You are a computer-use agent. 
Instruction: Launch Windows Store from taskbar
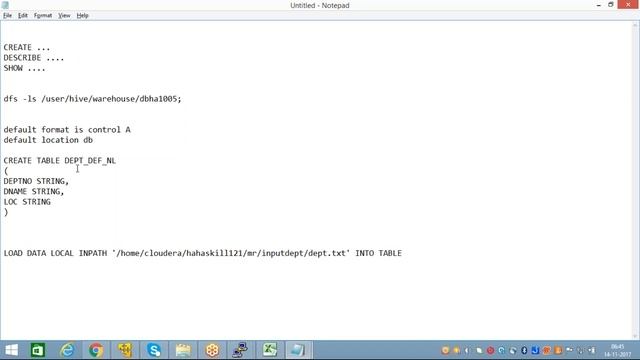point(38,350)
